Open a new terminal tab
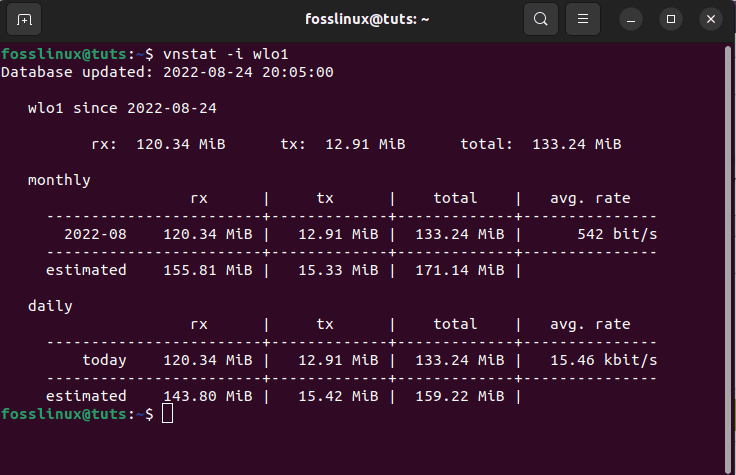736x475 pixels. [x=24, y=19]
